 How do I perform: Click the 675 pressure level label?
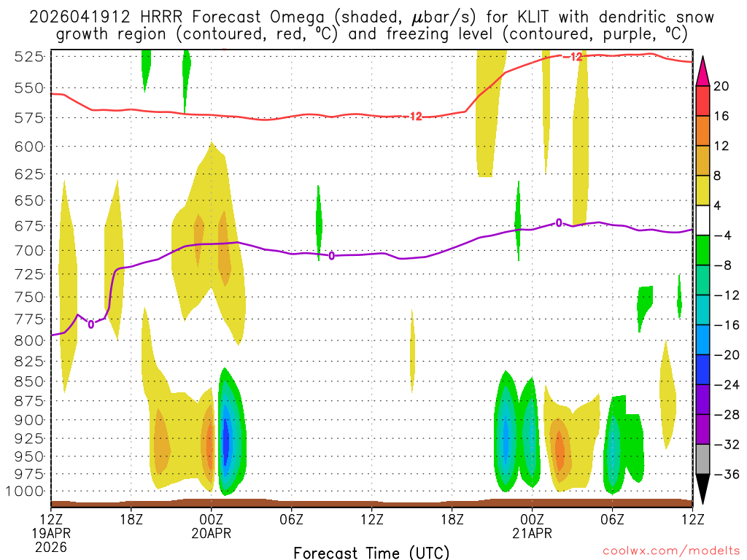pos(29,226)
